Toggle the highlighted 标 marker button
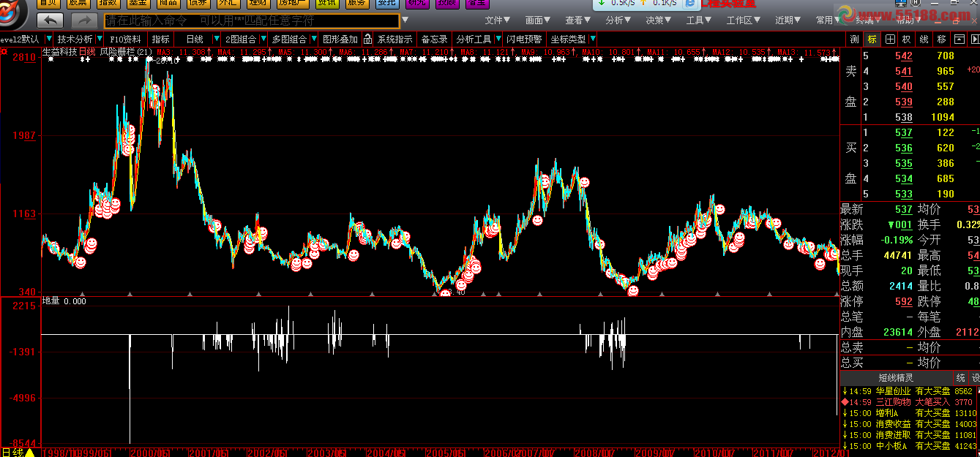 872,39
